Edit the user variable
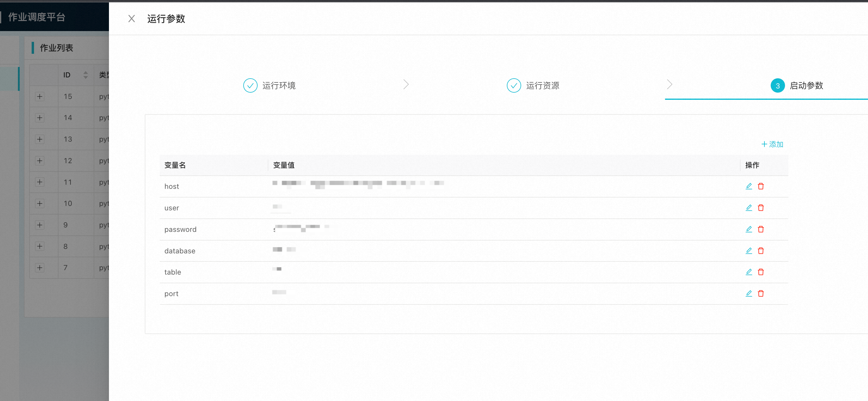 748,208
